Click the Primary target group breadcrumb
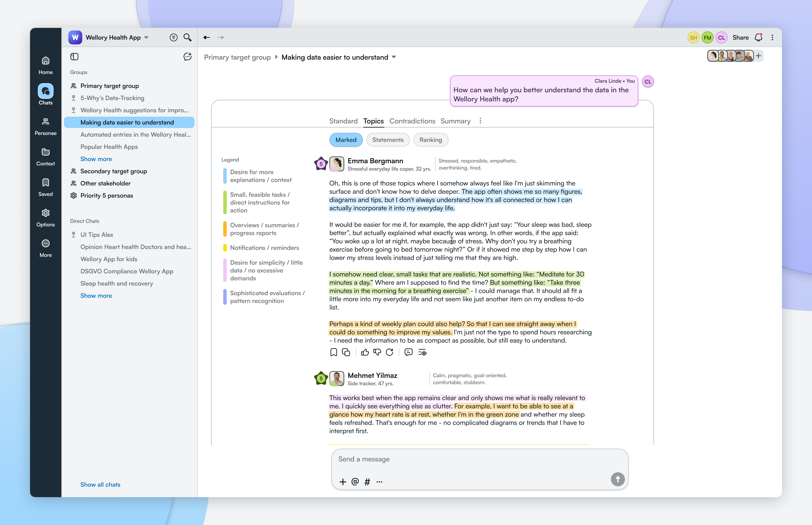 (238, 57)
